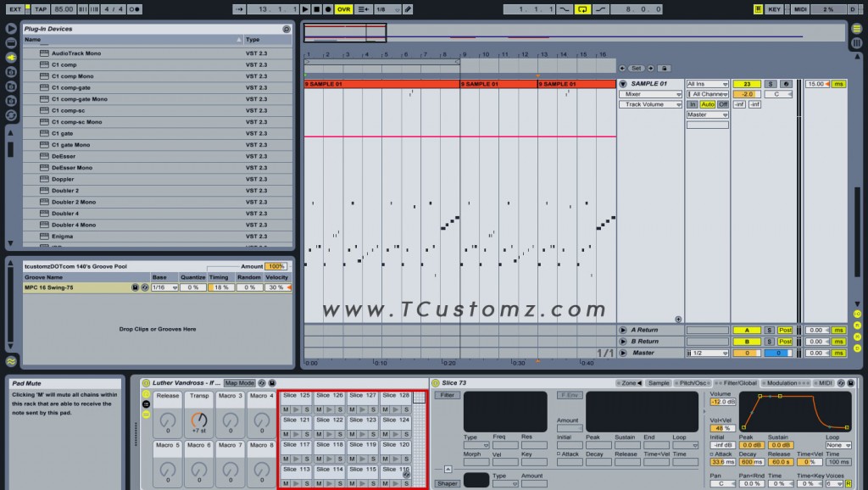Activate the Draw Mode pencil

(x=408, y=9)
